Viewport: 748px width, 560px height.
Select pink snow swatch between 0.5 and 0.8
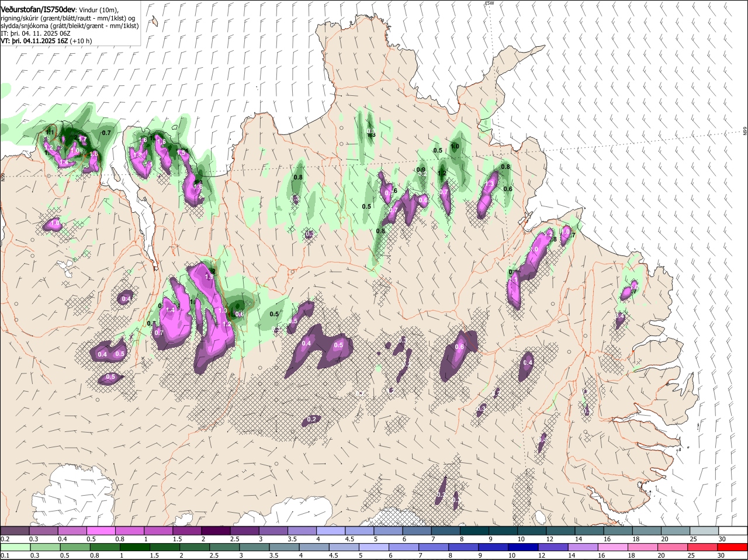pos(101,531)
